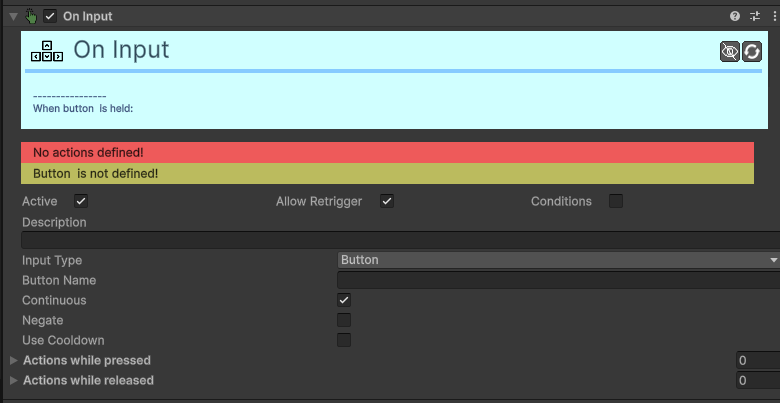Click the 'No actions defined!' warning

point(387,152)
